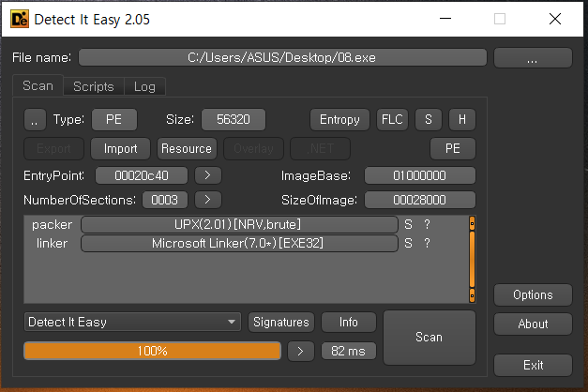Screen dimensions: 588x392
Task: Click the ? icon in packer row
Action: [x=427, y=224]
